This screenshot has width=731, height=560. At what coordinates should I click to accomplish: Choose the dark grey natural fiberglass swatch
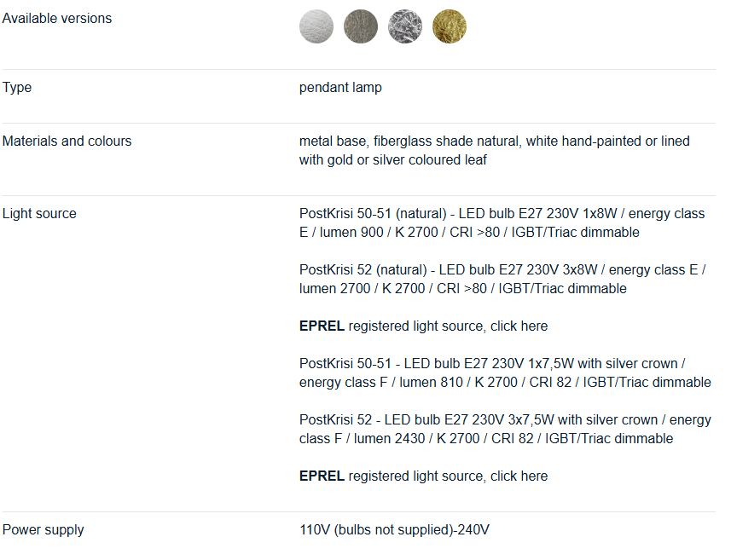[361, 26]
